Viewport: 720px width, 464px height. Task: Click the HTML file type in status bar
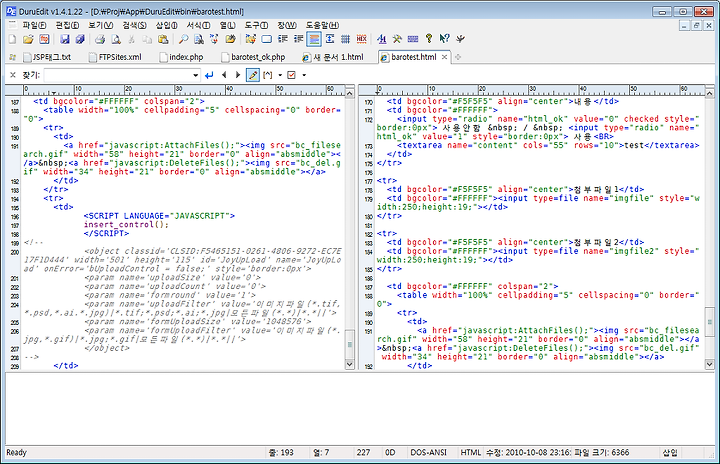point(471,453)
